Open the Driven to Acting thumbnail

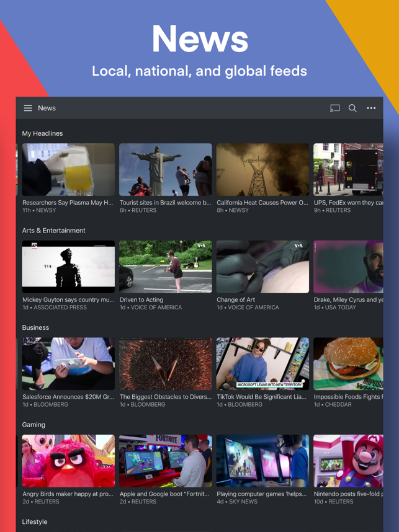tap(166, 267)
